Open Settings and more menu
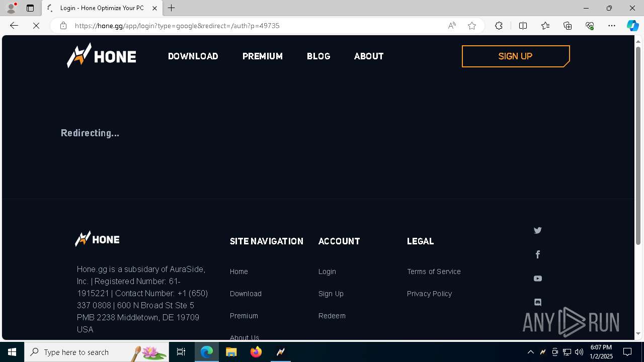Viewport: 644px width, 362px height. coord(612,26)
